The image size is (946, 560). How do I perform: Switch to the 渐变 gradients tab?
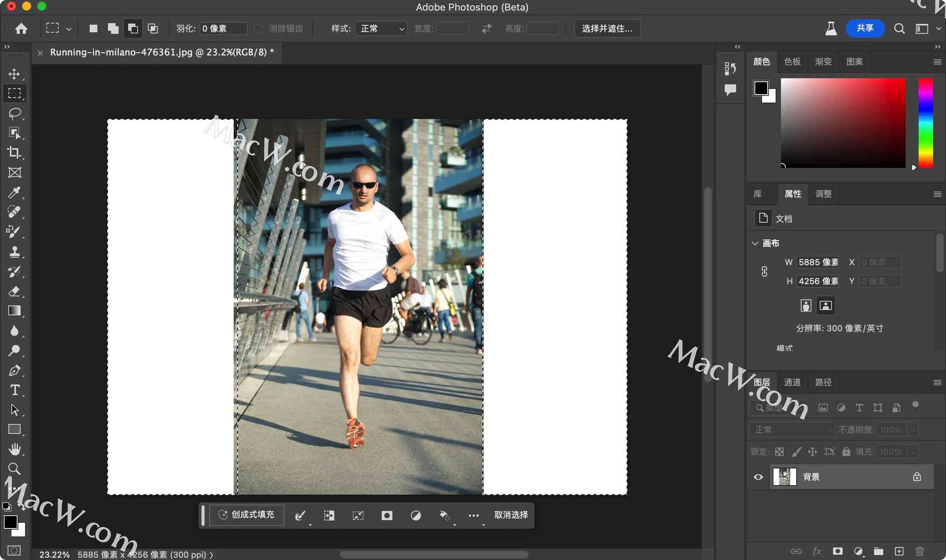coord(823,62)
